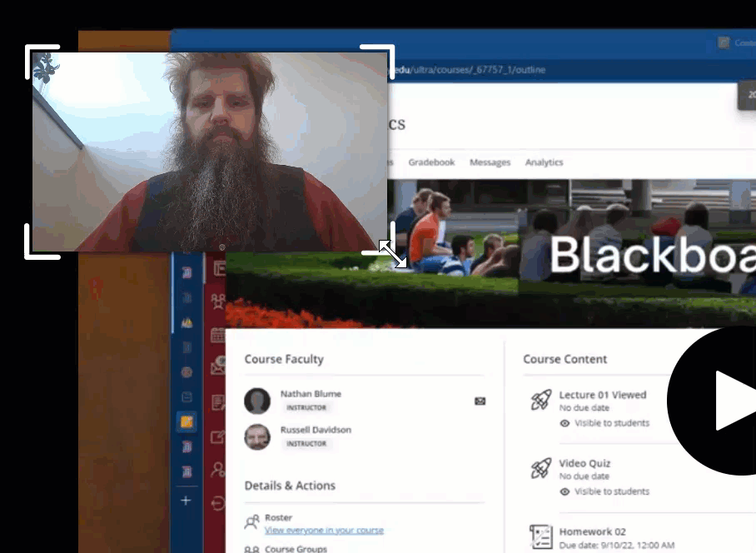This screenshot has height=553, width=756.
Task: Open the Homework 02 assignment
Action: (x=593, y=532)
